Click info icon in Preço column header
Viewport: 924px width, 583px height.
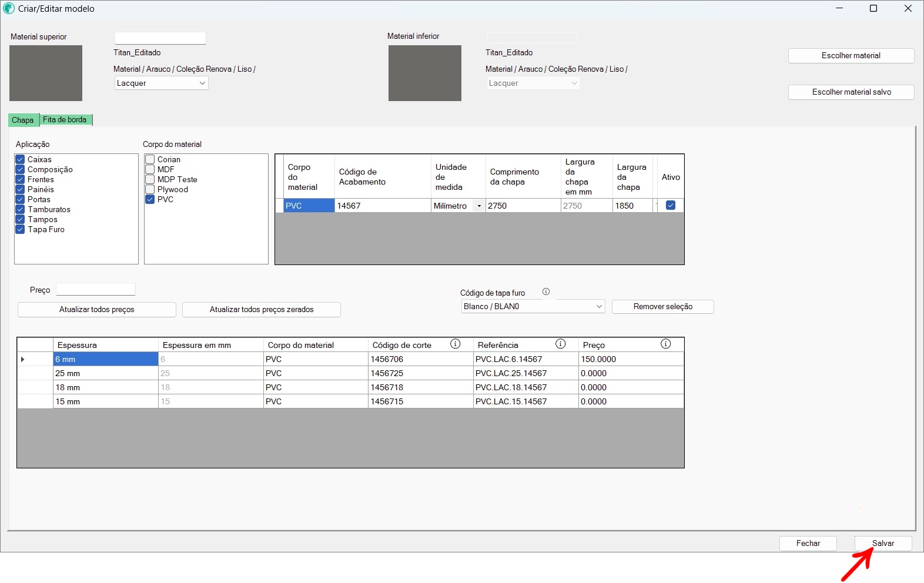click(x=665, y=344)
